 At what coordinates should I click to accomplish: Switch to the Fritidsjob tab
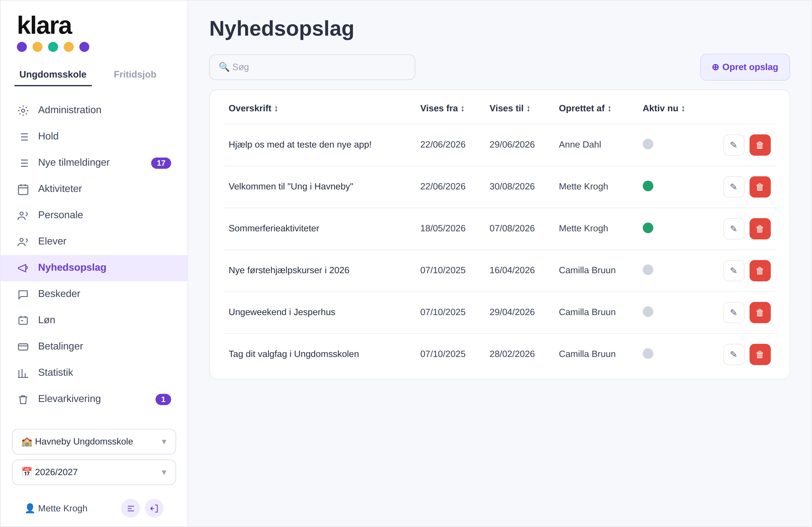pyautogui.click(x=135, y=74)
